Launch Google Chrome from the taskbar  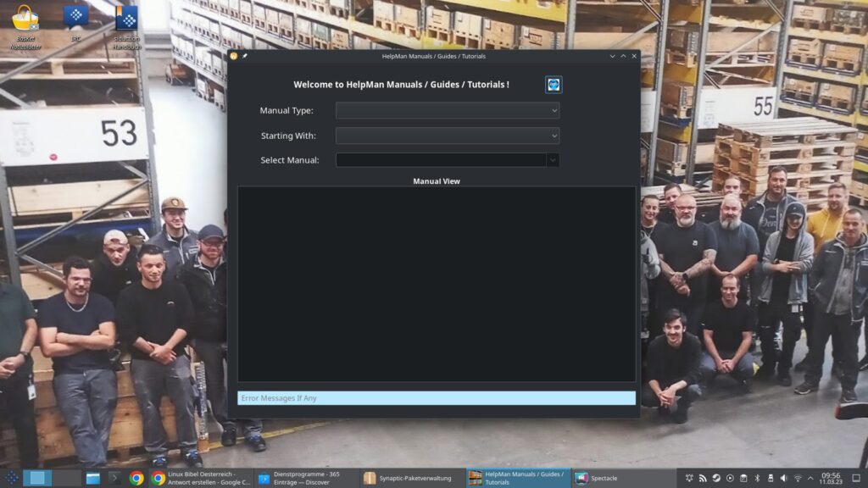pos(136,478)
